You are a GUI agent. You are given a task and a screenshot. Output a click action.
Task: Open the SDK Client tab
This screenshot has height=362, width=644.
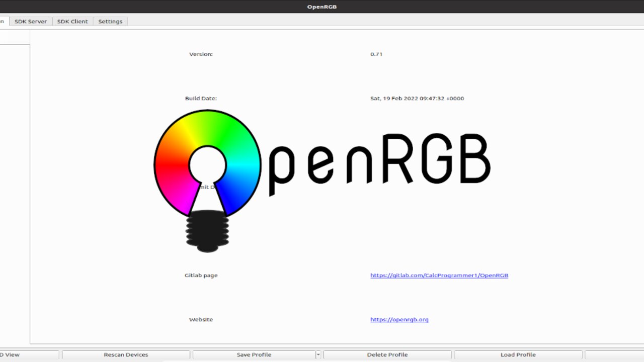pos(72,21)
